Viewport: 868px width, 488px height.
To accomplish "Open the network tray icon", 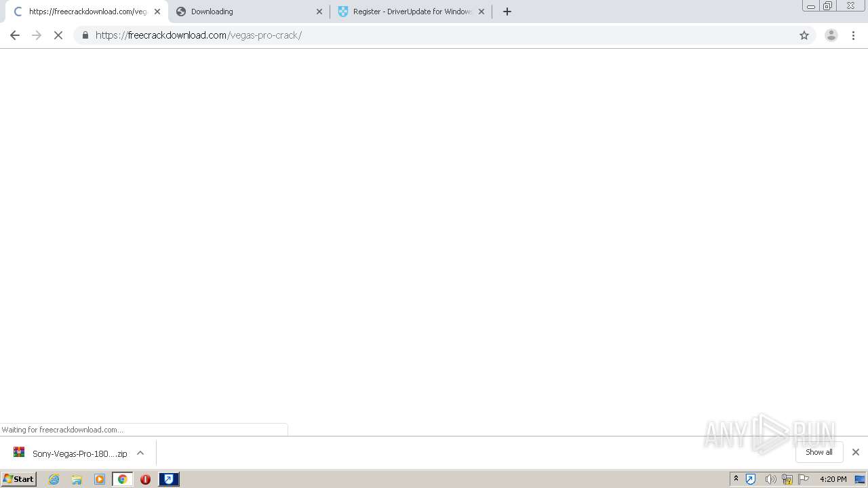I will point(787,479).
